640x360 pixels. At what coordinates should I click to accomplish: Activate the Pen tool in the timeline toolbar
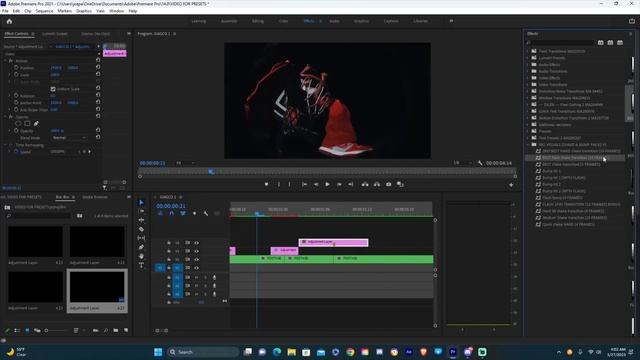(x=141, y=247)
